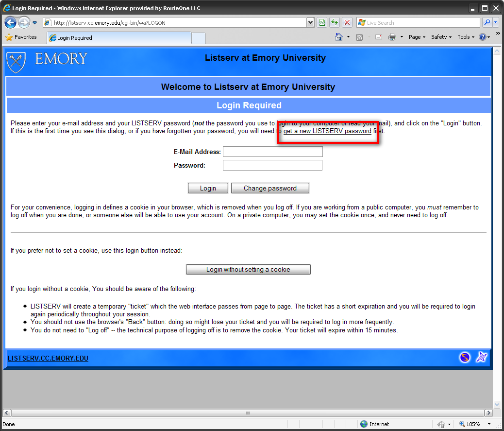This screenshot has width=504, height=431.
Task: Click the Refresh page icon
Action: tap(335, 22)
